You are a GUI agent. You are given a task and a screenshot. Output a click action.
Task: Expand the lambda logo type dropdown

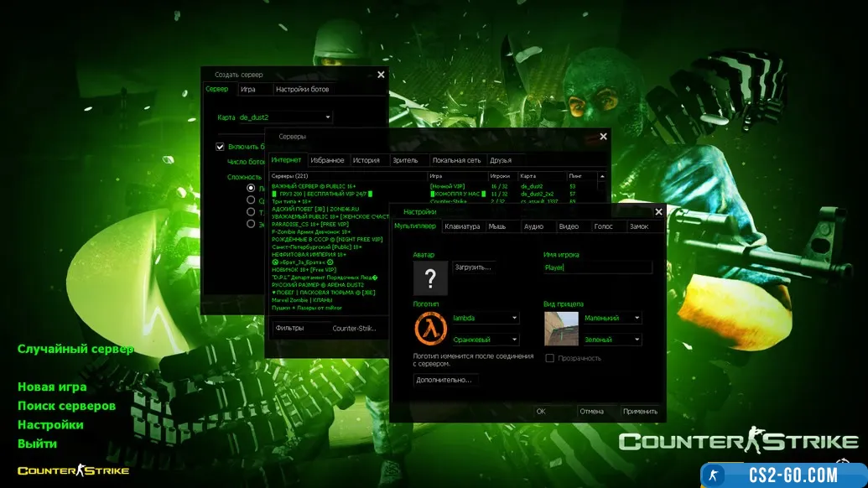click(x=514, y=318)
